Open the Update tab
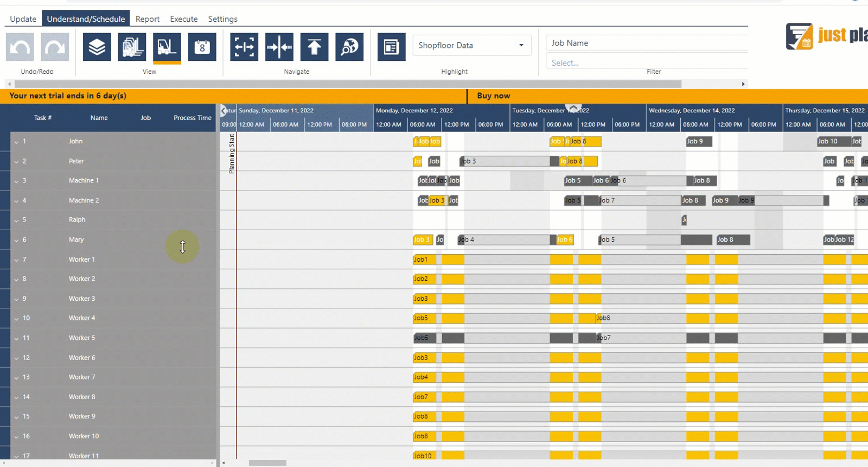Viewport: 868px width, 467px height. click(x=23, y=18)
